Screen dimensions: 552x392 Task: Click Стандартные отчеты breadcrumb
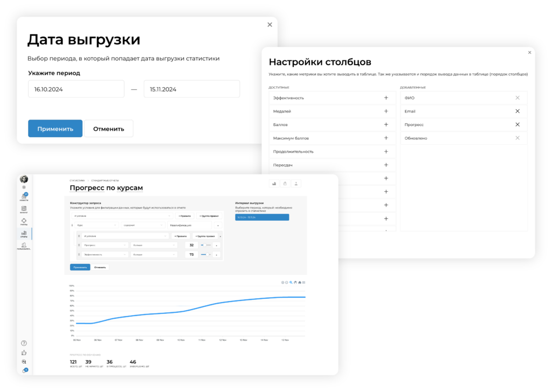click(105, 181)
